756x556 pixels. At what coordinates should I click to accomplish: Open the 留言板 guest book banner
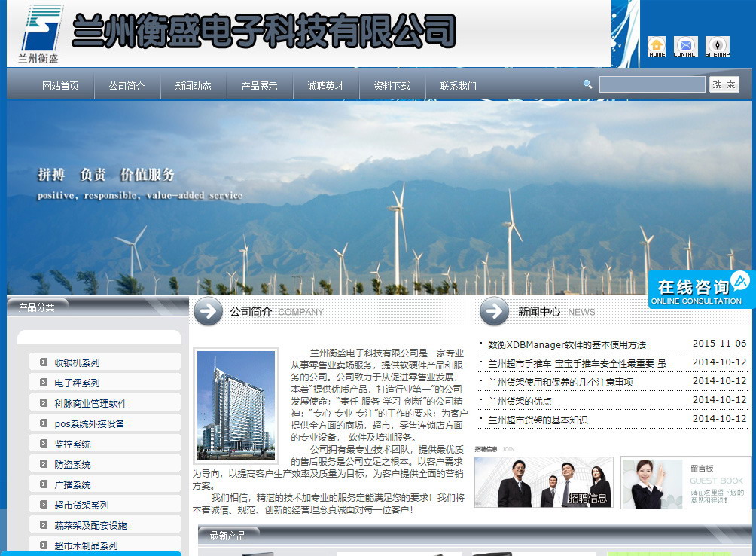[x=684, y=482]
